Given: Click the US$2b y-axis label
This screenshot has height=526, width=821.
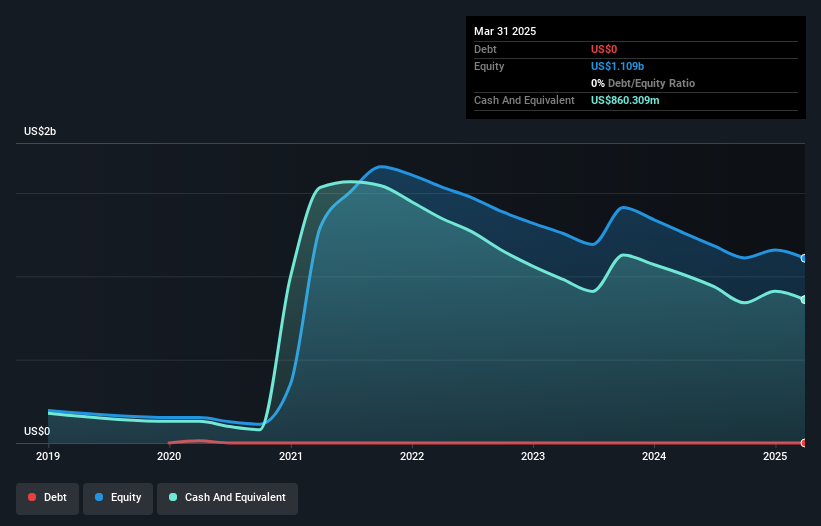Looking at the screenshot, I should pos(40,131).
